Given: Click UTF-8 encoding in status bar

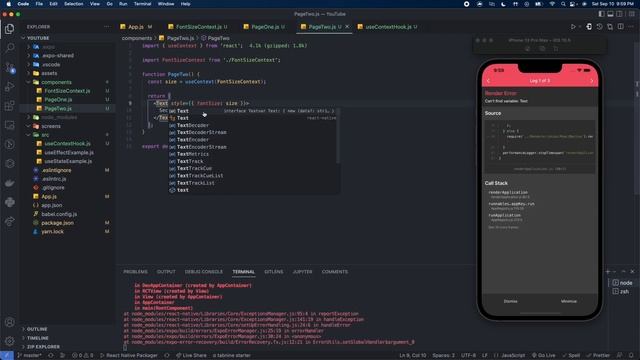Looking at the screenshot, I should click(468, 356).
